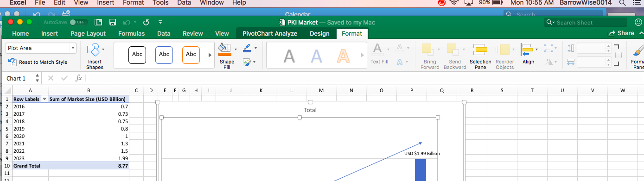Open the Shape Outline dropdown arrow

tap(255, 48)
